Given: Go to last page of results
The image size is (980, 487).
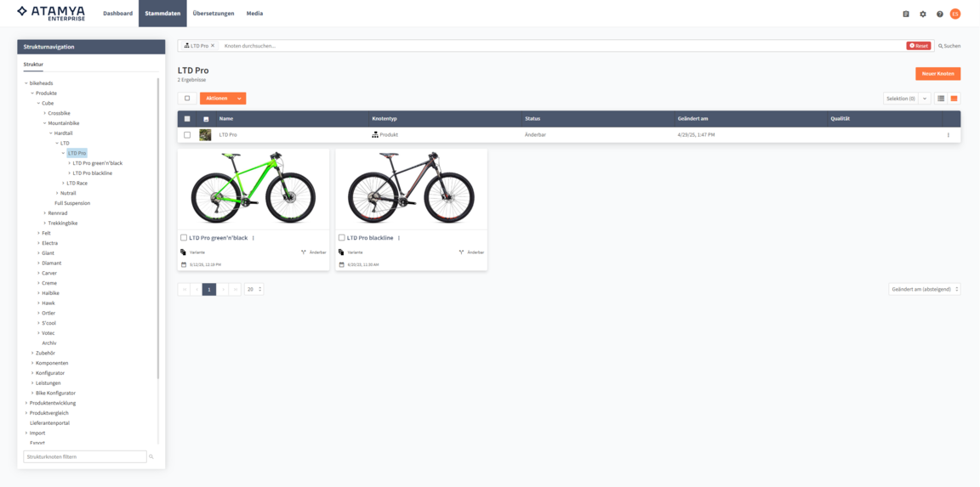Looking at the screenshot, I should (235, 289).
